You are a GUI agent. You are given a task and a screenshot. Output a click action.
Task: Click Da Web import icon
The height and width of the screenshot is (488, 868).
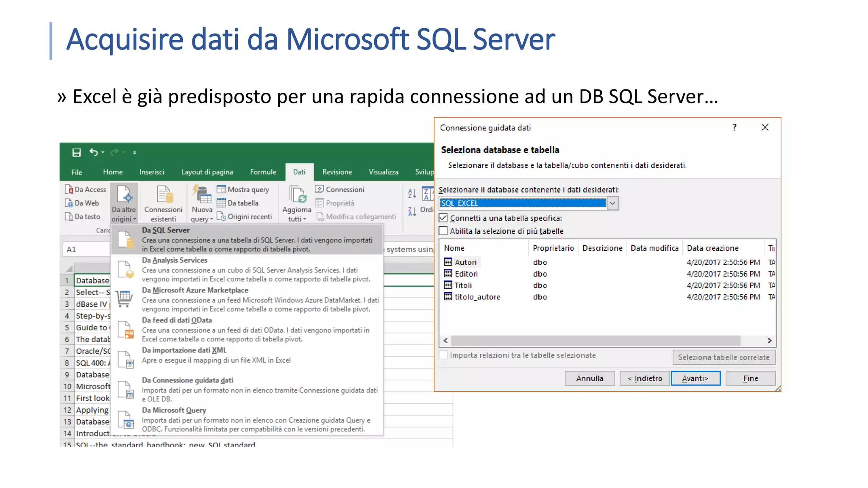(69, 203)
